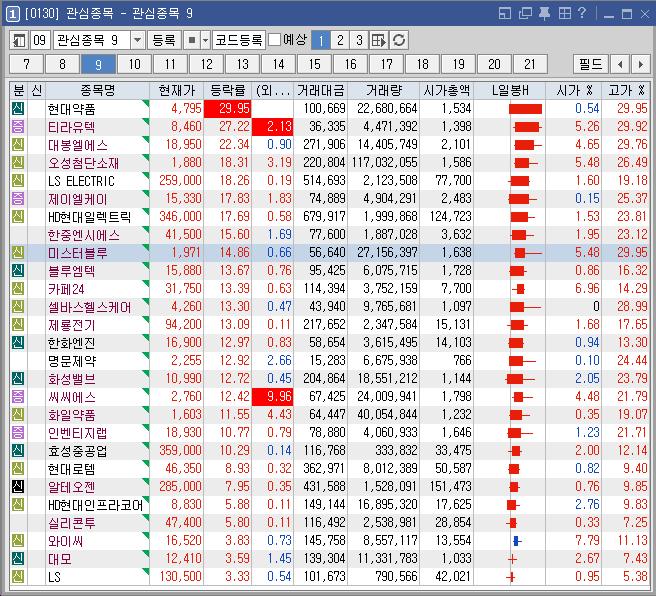Open the sidebar toggle icon beside 09
The image size is (656, 596).
(x=18, y=40)
